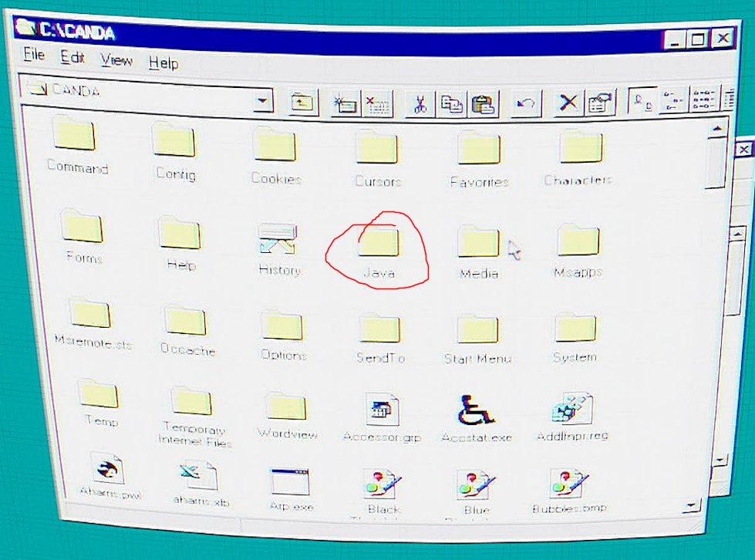Select the Accstat.exe wheelchair icon
This screenshot has width=755, height=560.
476,410
